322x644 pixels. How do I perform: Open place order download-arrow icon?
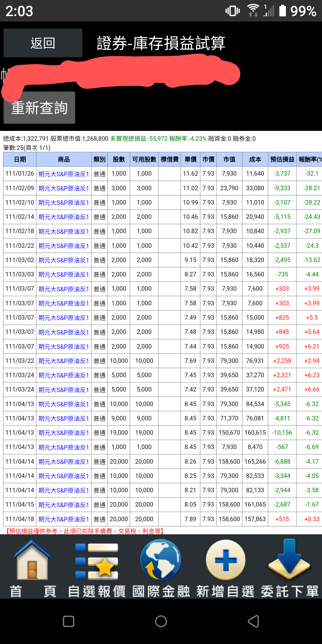[x=289, y=561]
